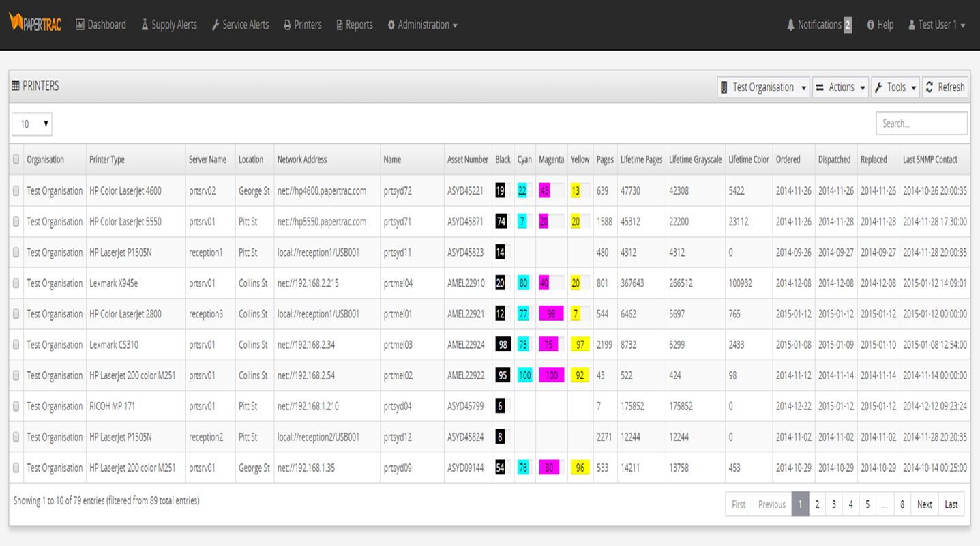
Task: Open the Reports section
Action: coord(355,25)
